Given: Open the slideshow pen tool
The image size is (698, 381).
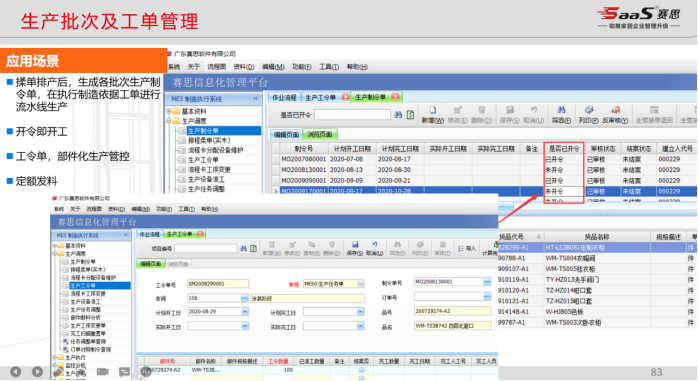Looking at the screenshot, I should [x=59, y=372].
